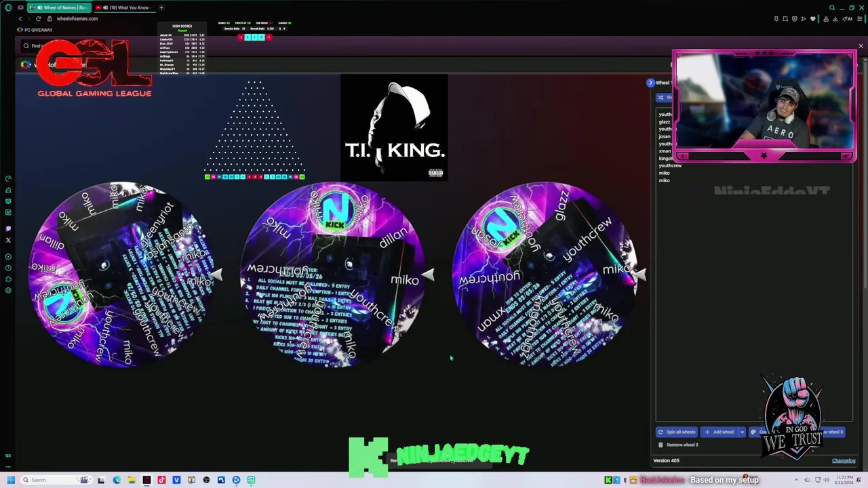
Task: Open the Windows Start menu
Action: [11, 480]
